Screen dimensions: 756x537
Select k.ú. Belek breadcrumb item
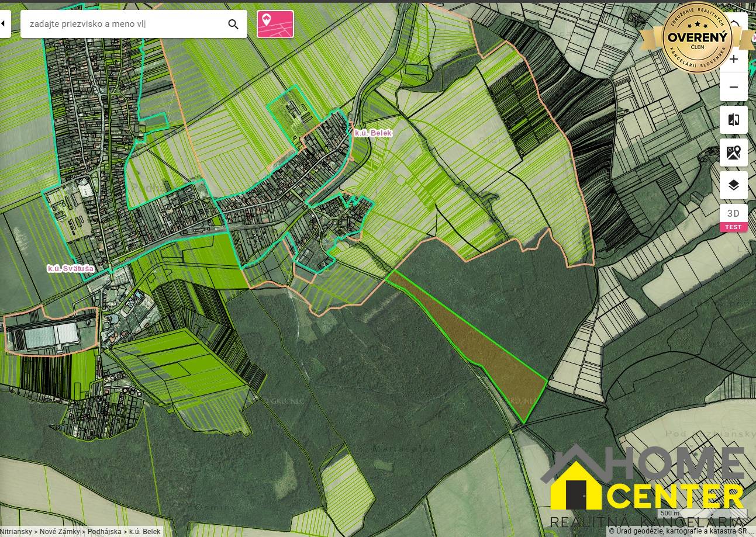(144, 532)
